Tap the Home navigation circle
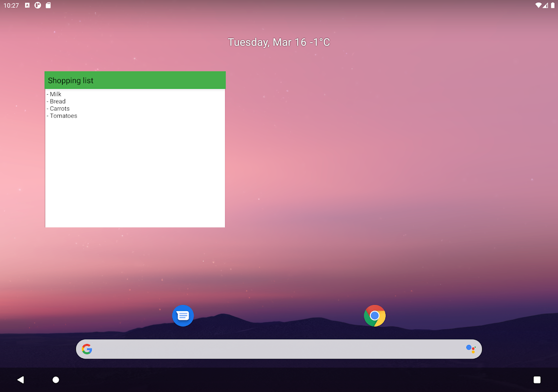Image resolution: width=558 pixels, height=392 pixels. [56, 380]
